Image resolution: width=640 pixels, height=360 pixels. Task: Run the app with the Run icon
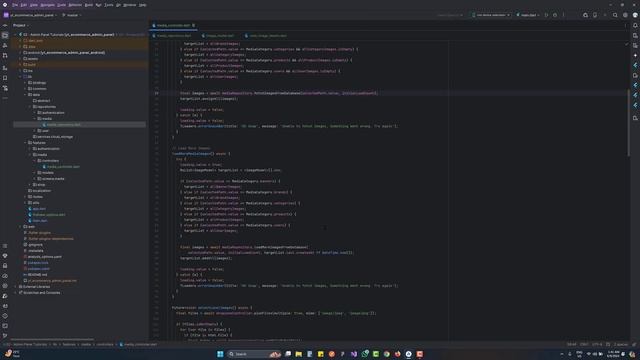pyautogui.click(x=546, y=15)
